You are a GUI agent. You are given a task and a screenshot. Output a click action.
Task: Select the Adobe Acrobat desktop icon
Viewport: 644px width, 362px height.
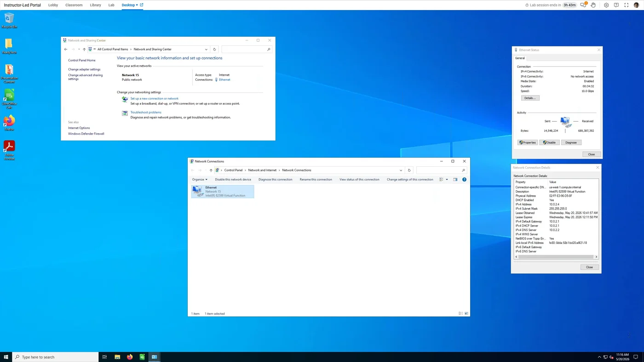[9, 150]
